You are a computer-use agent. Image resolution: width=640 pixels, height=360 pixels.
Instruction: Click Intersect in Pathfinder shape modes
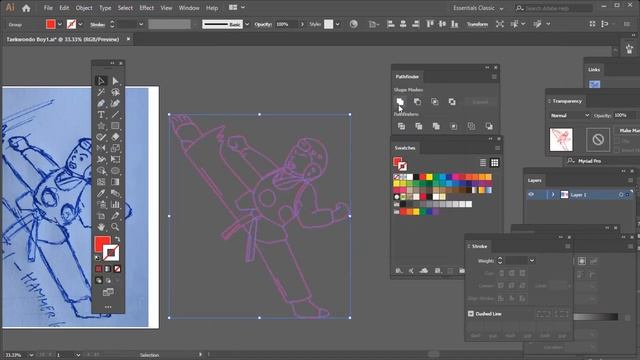(x=435, y=102)
